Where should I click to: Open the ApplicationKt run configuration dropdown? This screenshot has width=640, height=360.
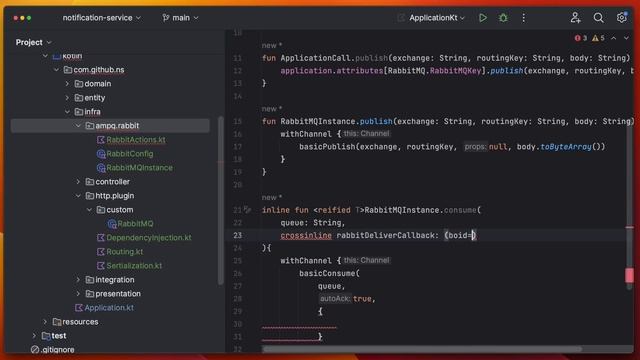point(437,18)
